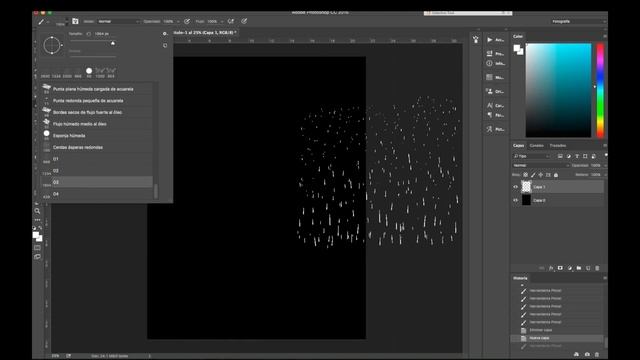Image resolution: width=640 pixels, height=360 pixels.
Task: Toggle type layer filter T icon
Action: coord(577,156)
